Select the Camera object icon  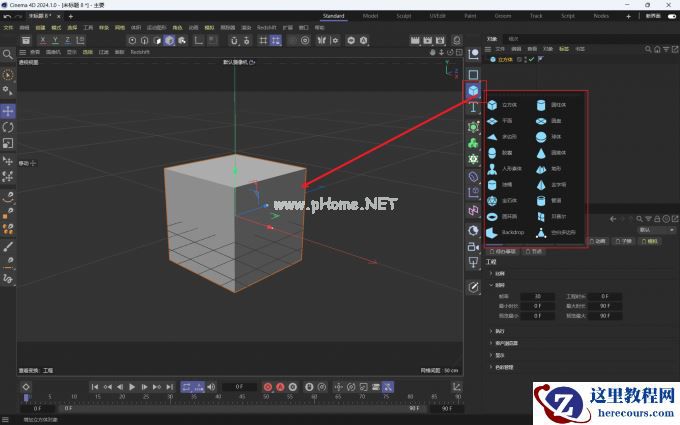pos(474,247)
